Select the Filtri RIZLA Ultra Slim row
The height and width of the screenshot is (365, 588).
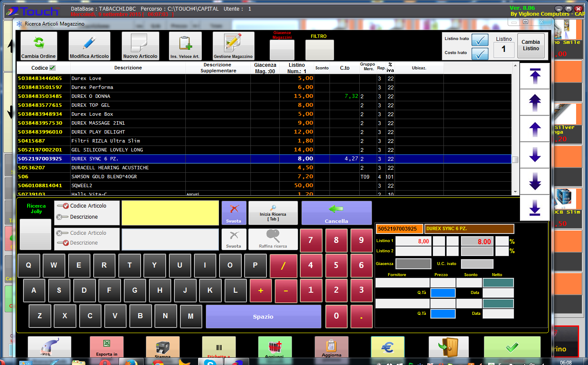click(x=264, y=141)
